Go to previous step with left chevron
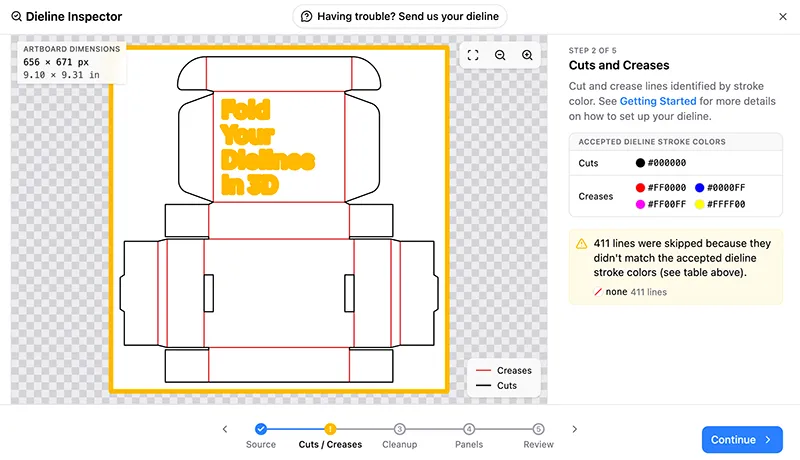Image resolution: width=800 pixels, height=460 pixels. click(225, 429)
